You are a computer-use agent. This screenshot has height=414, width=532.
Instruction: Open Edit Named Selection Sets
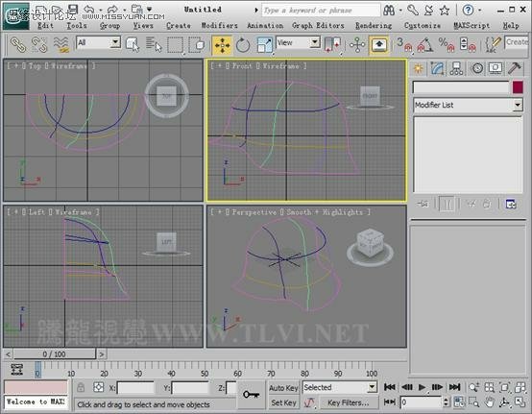pyautogui.click(x=493, y=45)
